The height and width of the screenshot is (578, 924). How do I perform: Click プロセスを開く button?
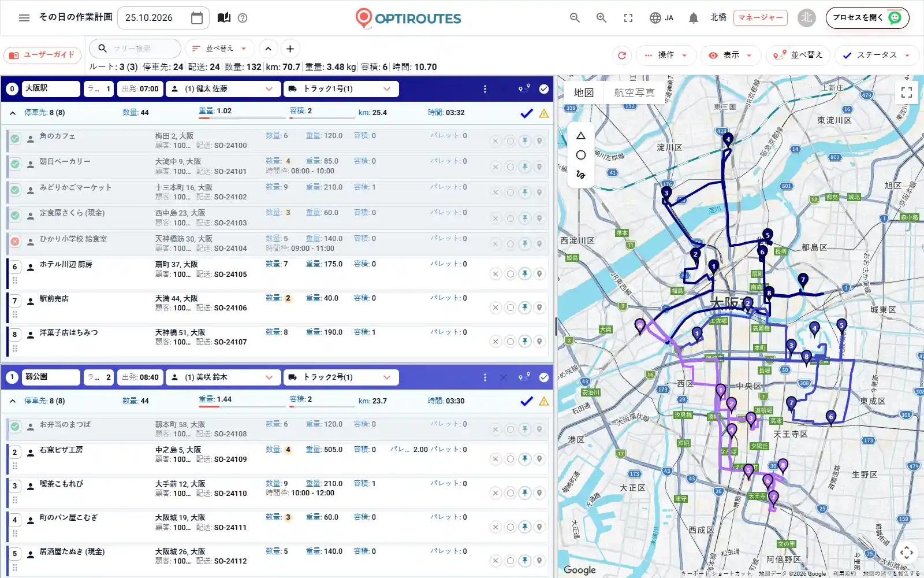867,18
